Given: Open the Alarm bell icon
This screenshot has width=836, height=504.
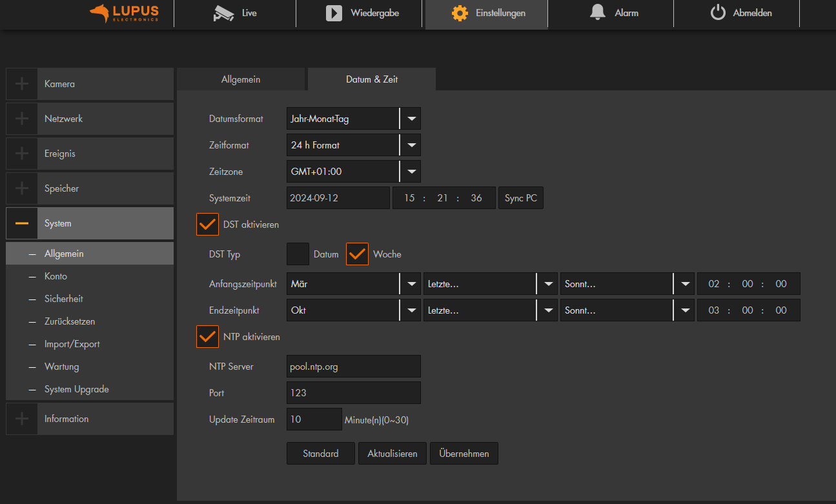Looking at the screenshot, I should click(x=598, y=13).
